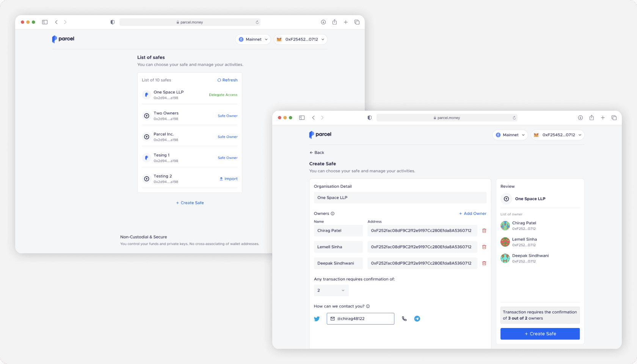Show tab overview in the back window
The width and height of the screenshot is (637, 364).
click(x=357, y=22)
